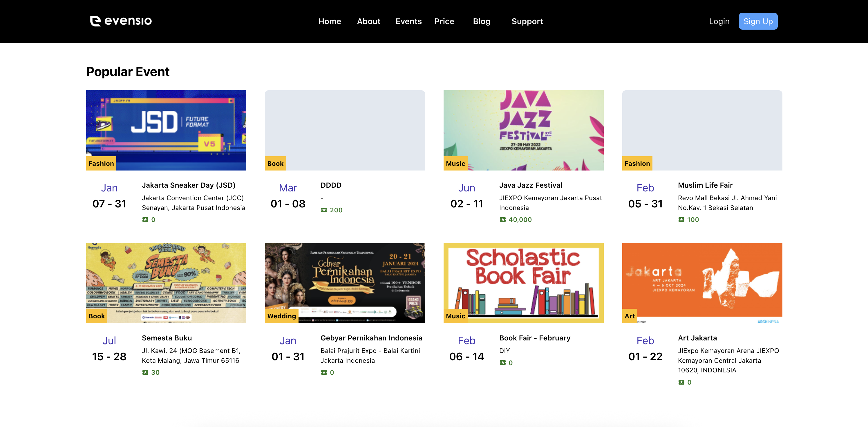Click the JSD Future Format banner image
868x427 pixels.
166,130
